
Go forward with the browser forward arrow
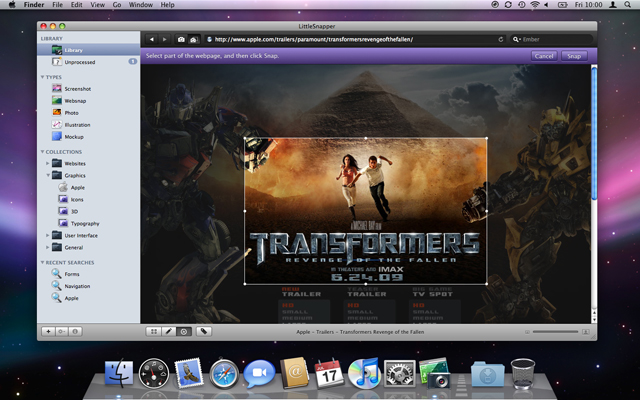tap(164, 39)
